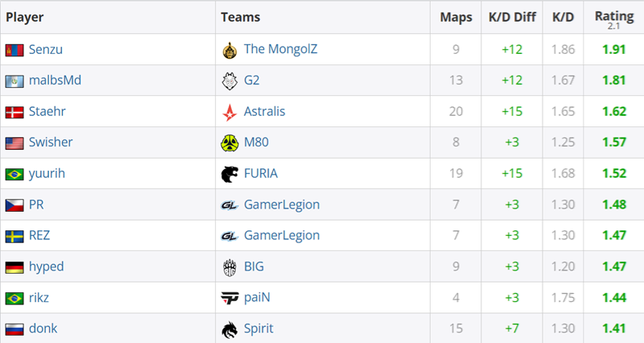
Task: Open the Astralis team link
Action: pyautogui.click(x=265, y=111)
